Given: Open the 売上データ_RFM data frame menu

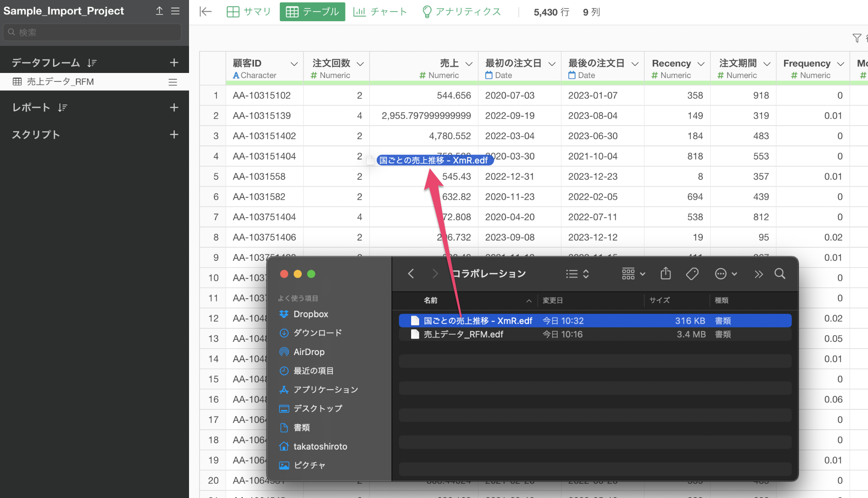Looking at the screenshot, I should pyautogui.click(x=172, y=82).
